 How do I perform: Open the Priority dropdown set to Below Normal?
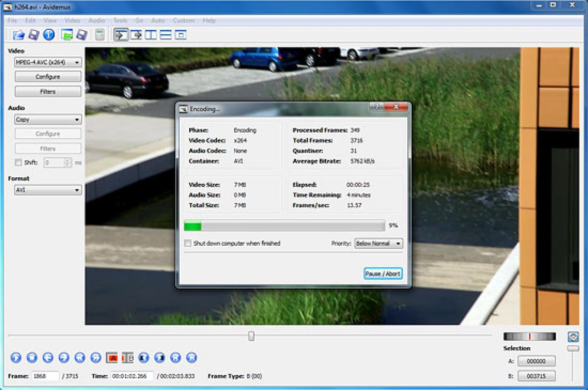(x=379, y=243)
